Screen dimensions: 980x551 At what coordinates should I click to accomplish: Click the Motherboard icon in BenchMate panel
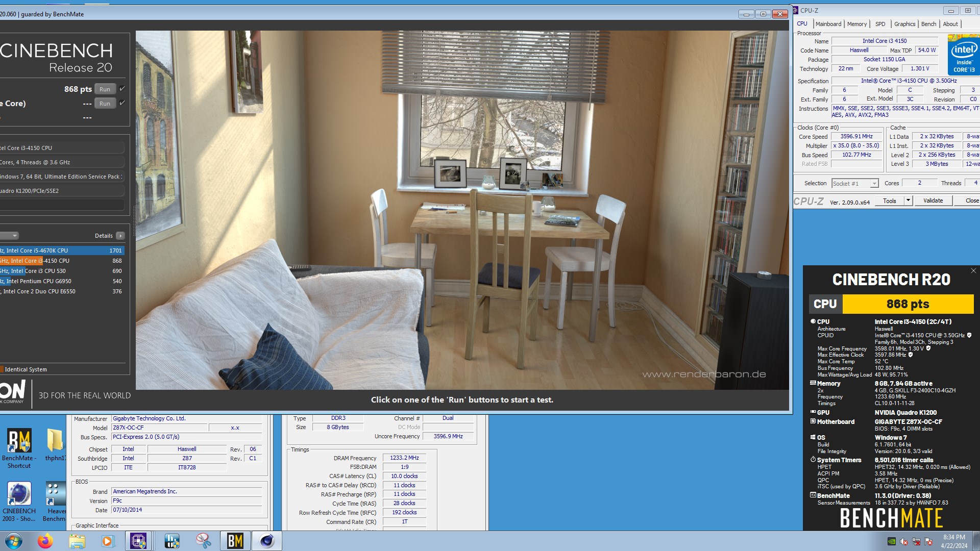point(813,421)
